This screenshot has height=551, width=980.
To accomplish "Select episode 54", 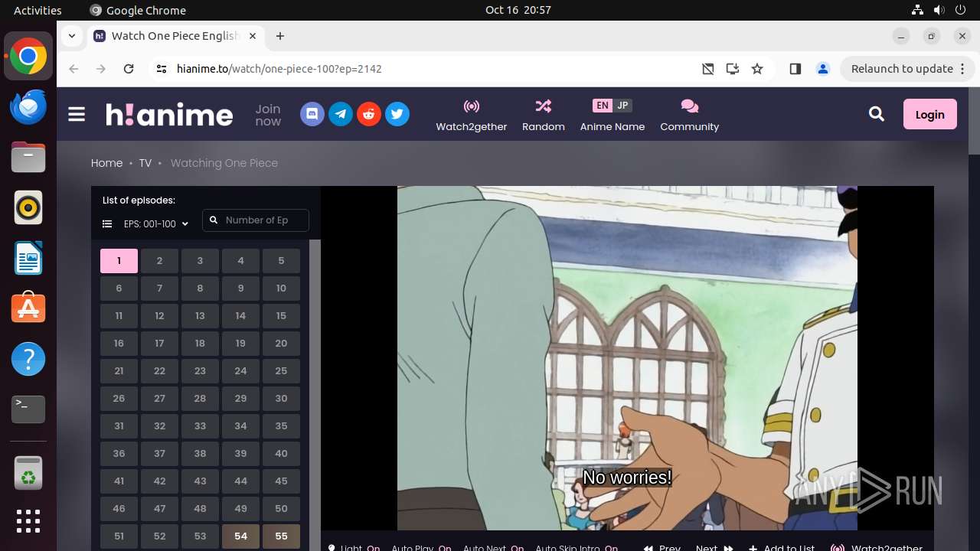I will pyautogui.click(x=240, y=536).
